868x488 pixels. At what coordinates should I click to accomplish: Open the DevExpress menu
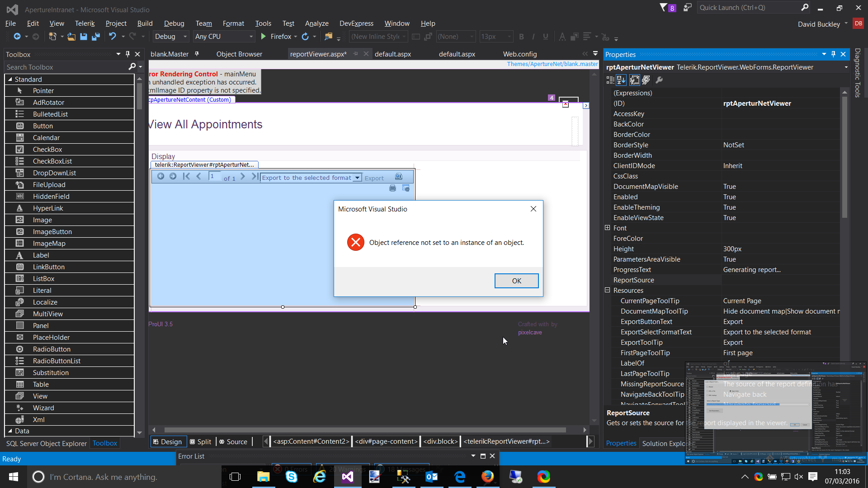(356, 23)
